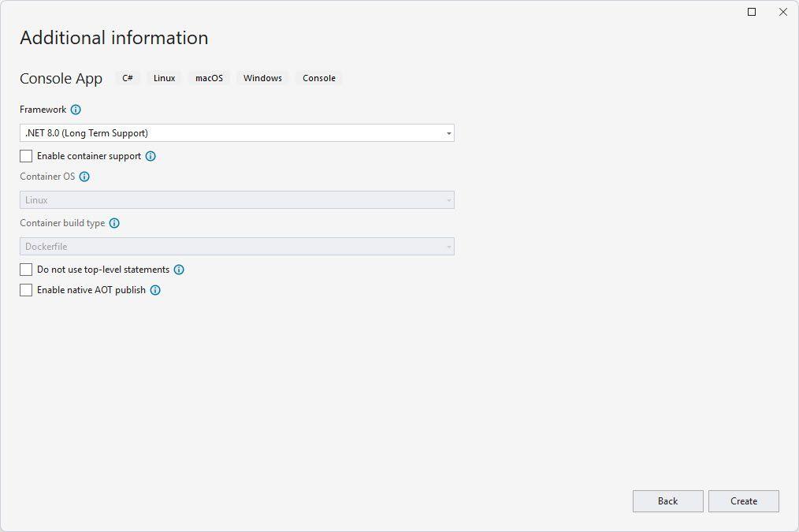799x532 pixels.
Task: Close the Additional information dialog
Action: [782, 12]
